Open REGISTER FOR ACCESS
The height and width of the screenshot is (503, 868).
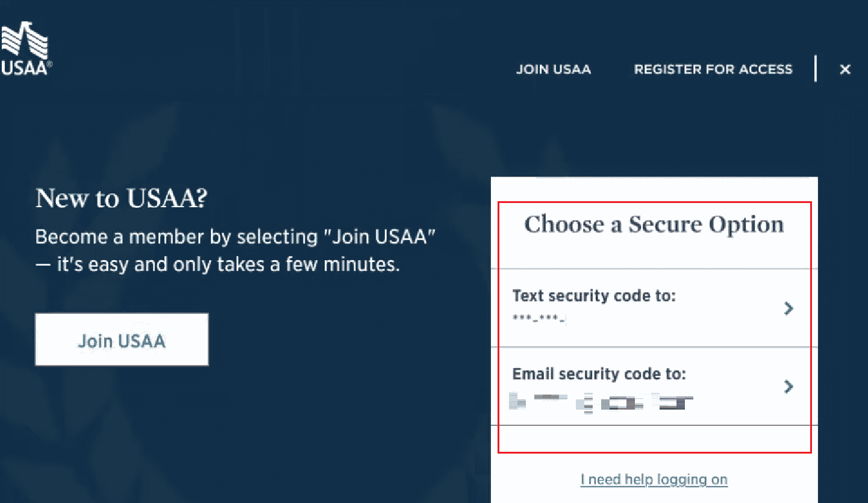(x=713, y=69)
